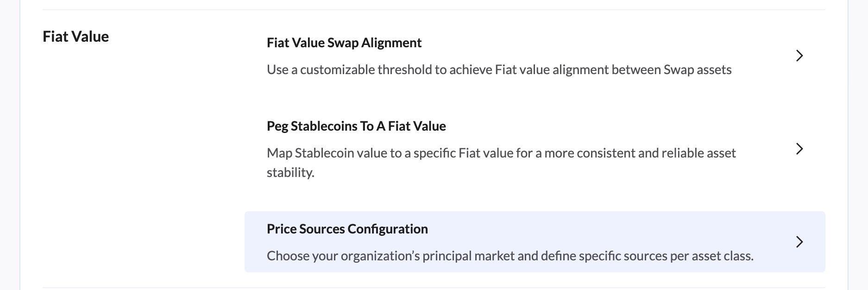Screen dimensions: 868x290
Task: Click the 'Choose your organization's principal market' description
Action: pyautogui.click(x=509, y=256)
